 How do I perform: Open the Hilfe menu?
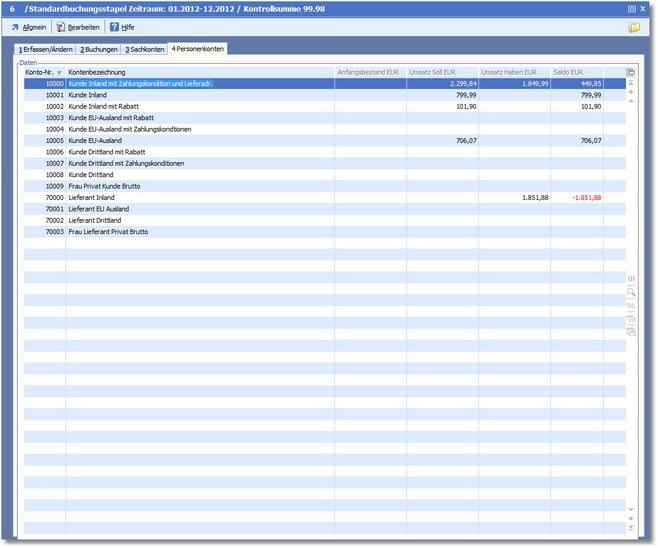[122, 27]
